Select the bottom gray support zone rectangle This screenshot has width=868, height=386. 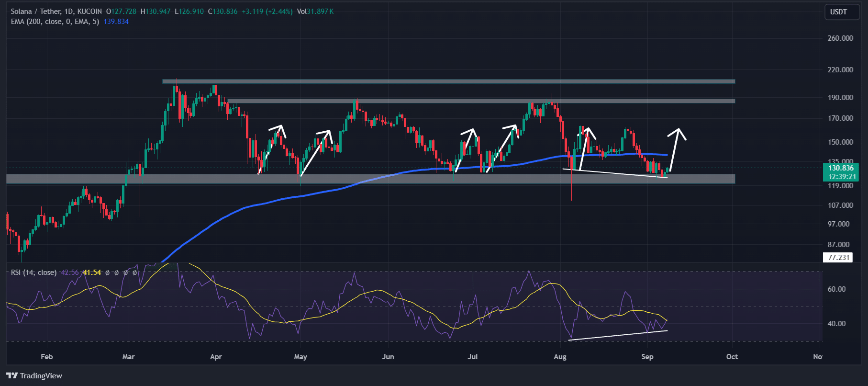tap(370, 179)
